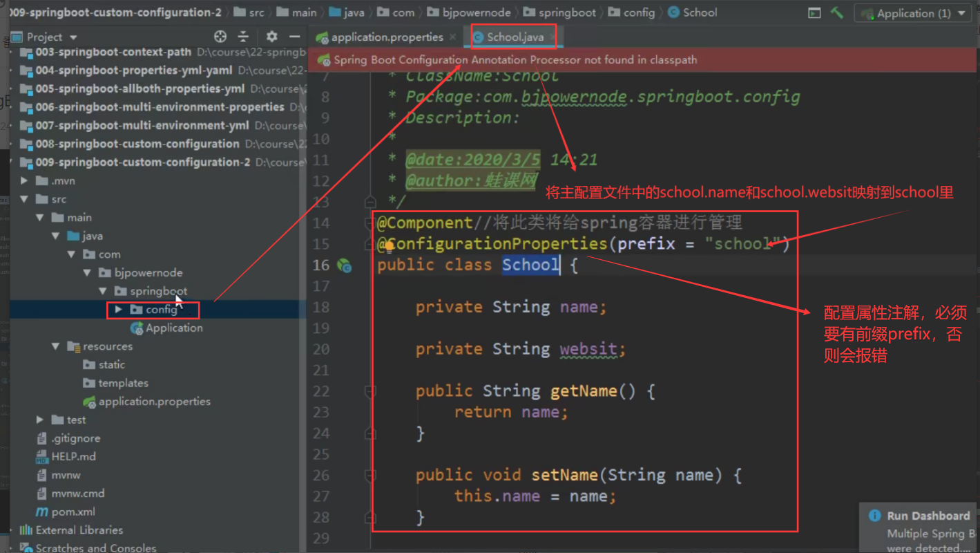
Task: Expand the config package arrow
Action: coord(118,310)
